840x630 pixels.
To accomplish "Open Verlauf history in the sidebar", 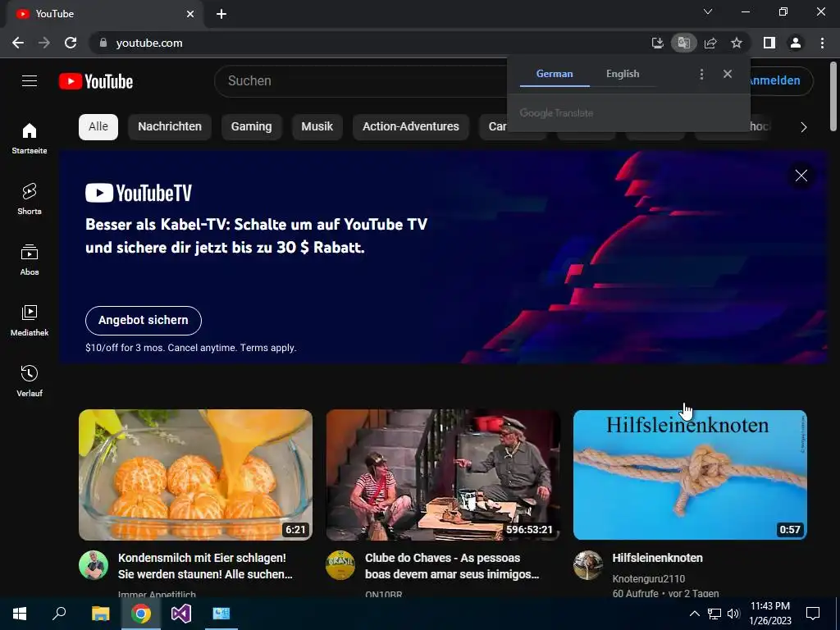I will click(30, 381).
